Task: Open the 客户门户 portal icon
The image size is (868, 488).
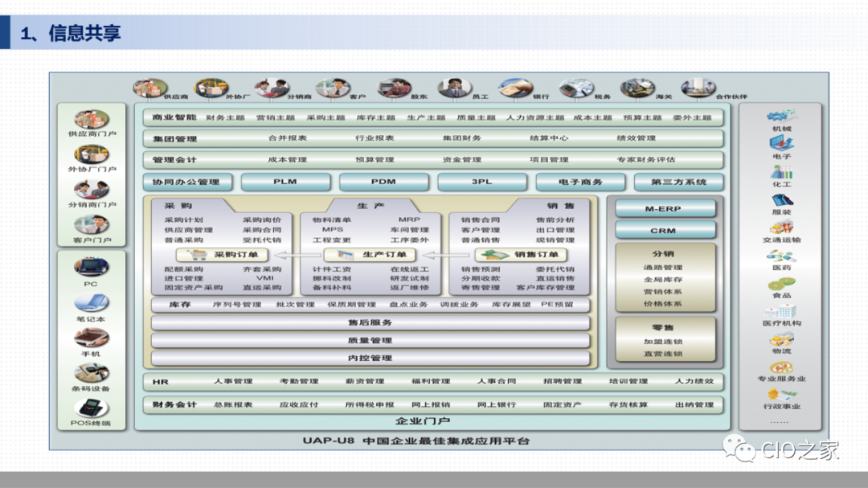Action: tap(92, 225)
